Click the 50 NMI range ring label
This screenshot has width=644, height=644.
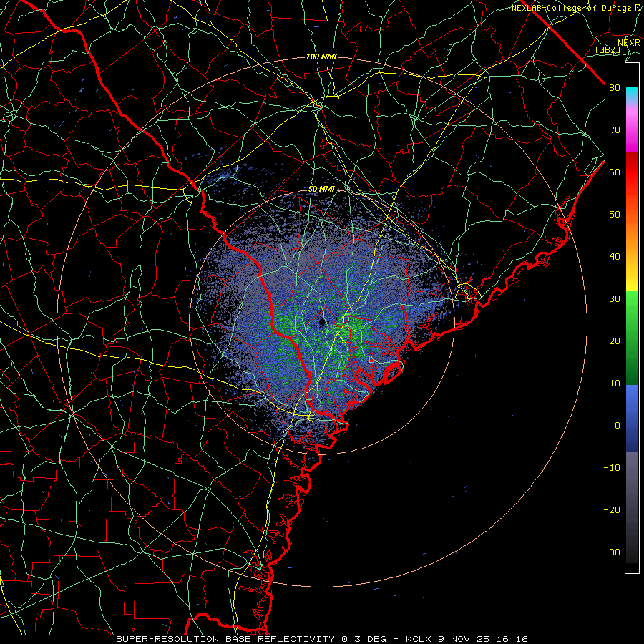pyautogui.click(x=321, y=190)
